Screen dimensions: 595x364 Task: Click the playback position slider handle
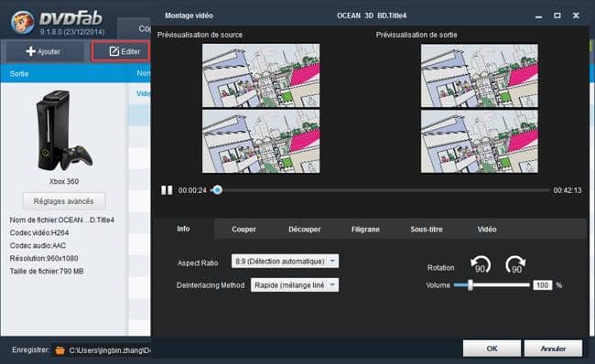[x=217, y=190]
